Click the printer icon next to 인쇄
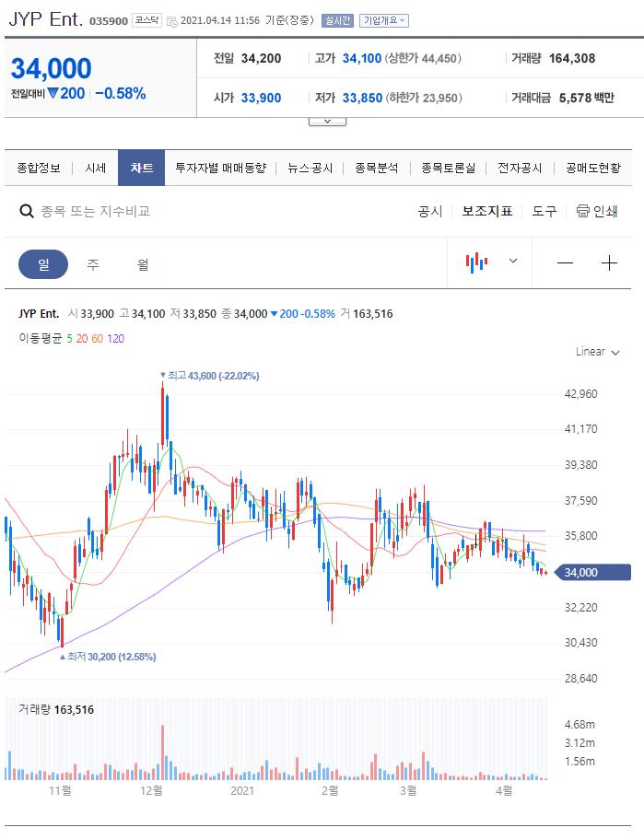This screenshot has width=644, height=839. tap(582, 211)
